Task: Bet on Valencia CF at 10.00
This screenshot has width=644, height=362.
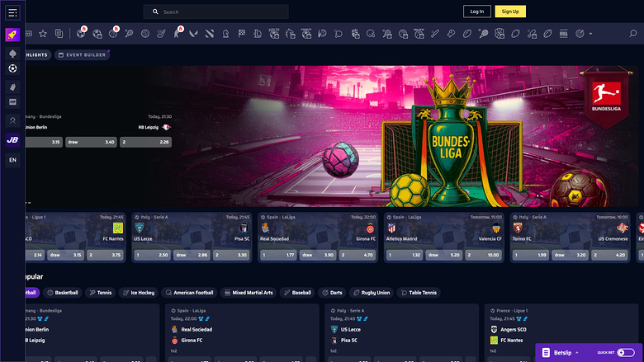Action: 484,255
